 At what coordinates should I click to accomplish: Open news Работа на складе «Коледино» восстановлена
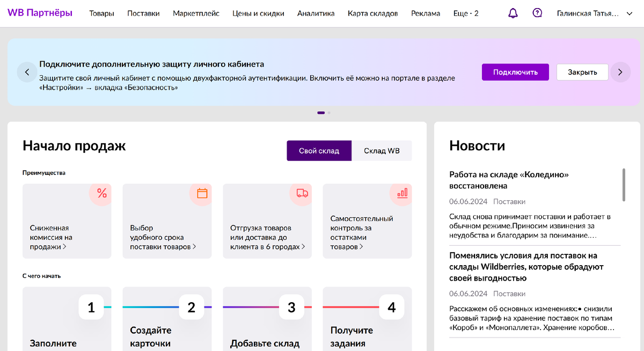[509, 180]
